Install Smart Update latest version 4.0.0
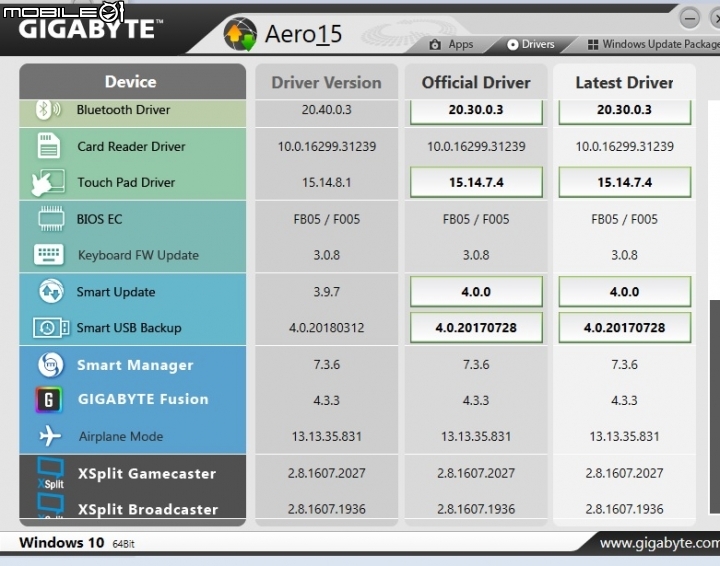Viewport: 720px width, 566px height. point(624,291)
